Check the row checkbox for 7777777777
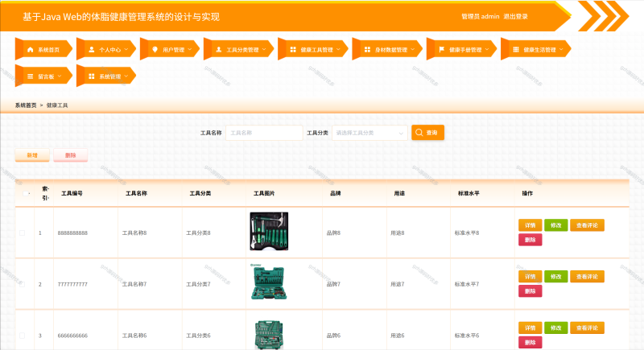 click(23, 284)
